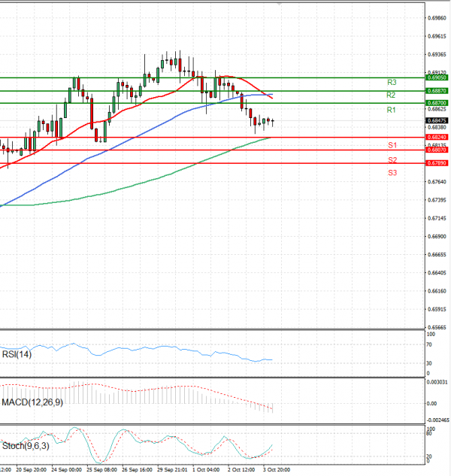Click the 0.66900 price axis value

pyautogui.click(x=437, y=236)
